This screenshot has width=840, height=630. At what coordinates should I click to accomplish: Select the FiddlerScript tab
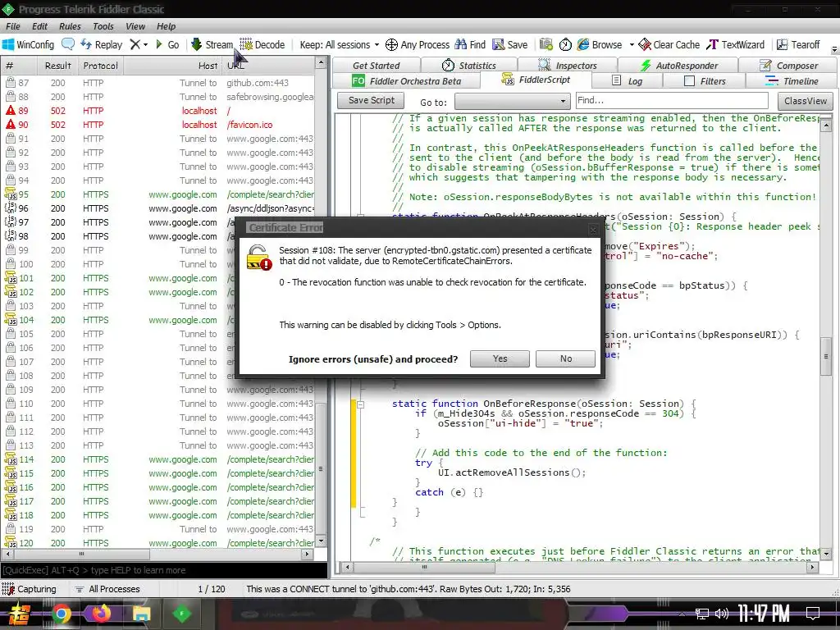(x=536, y=80)
